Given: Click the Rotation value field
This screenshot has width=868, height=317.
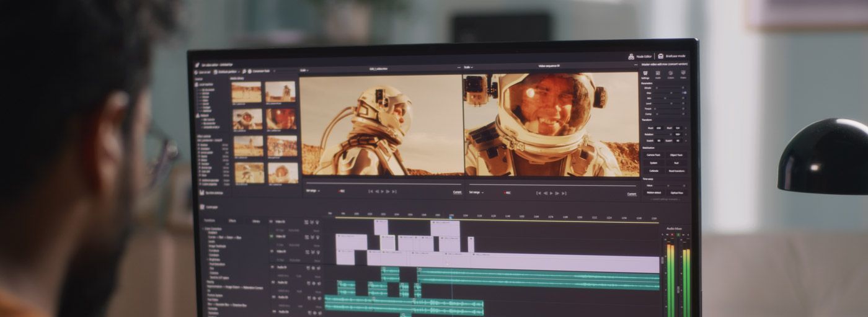Looking at the screenshot, I should [677, 134].
